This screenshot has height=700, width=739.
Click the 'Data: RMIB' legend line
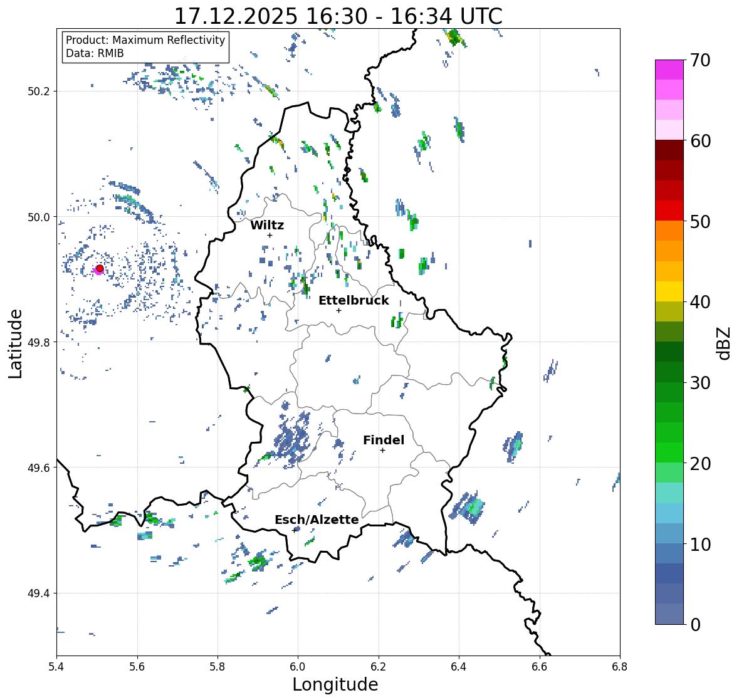point(95,53)
